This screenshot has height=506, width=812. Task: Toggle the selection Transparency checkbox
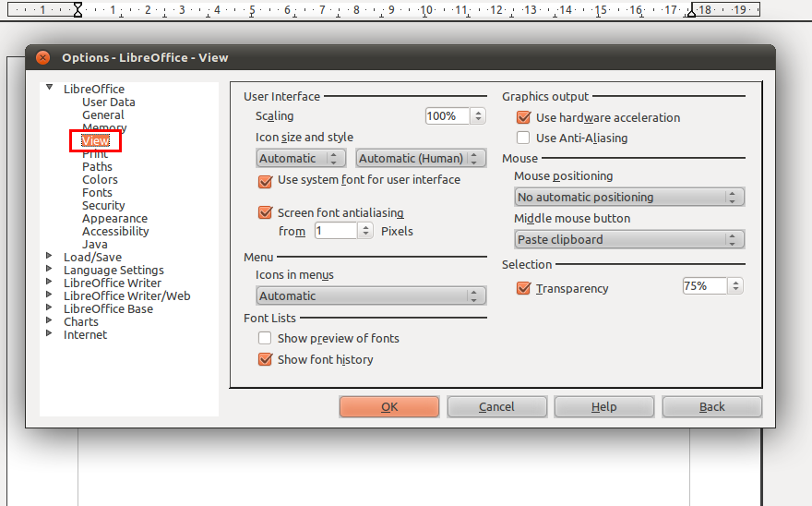click(x=523, y=288)
